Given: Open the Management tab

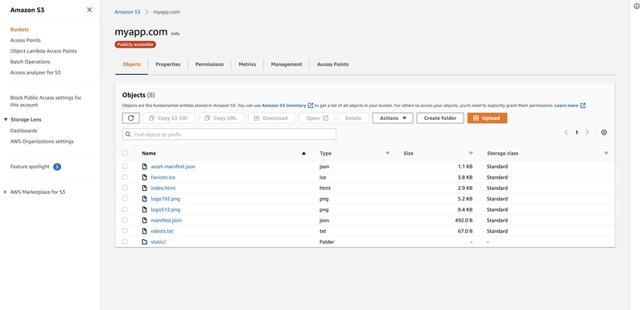Looking at the screenshot, I should pos(287,64).
